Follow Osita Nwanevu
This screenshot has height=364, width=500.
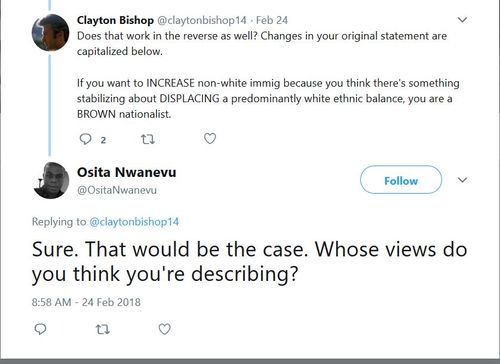pos(401,180)
